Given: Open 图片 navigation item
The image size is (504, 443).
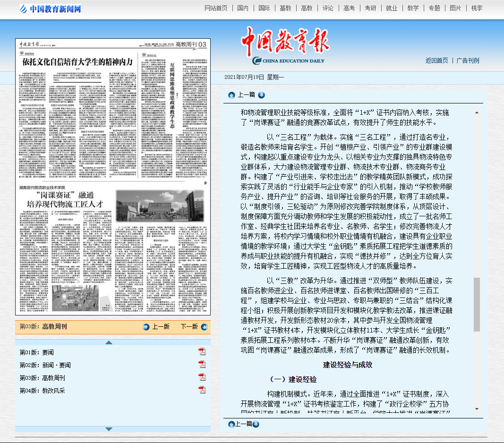Looking at the screenshot, I should click(455, 8).
